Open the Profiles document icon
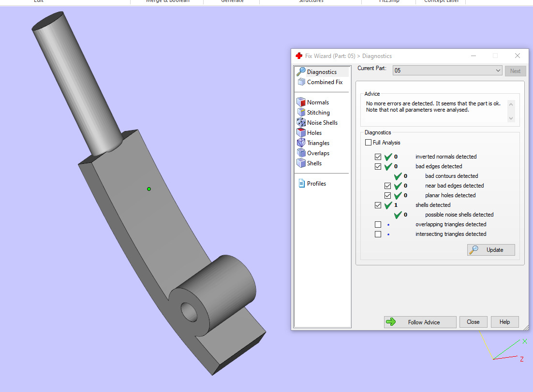This screenshot has height=392, width=533. point(301,183)
